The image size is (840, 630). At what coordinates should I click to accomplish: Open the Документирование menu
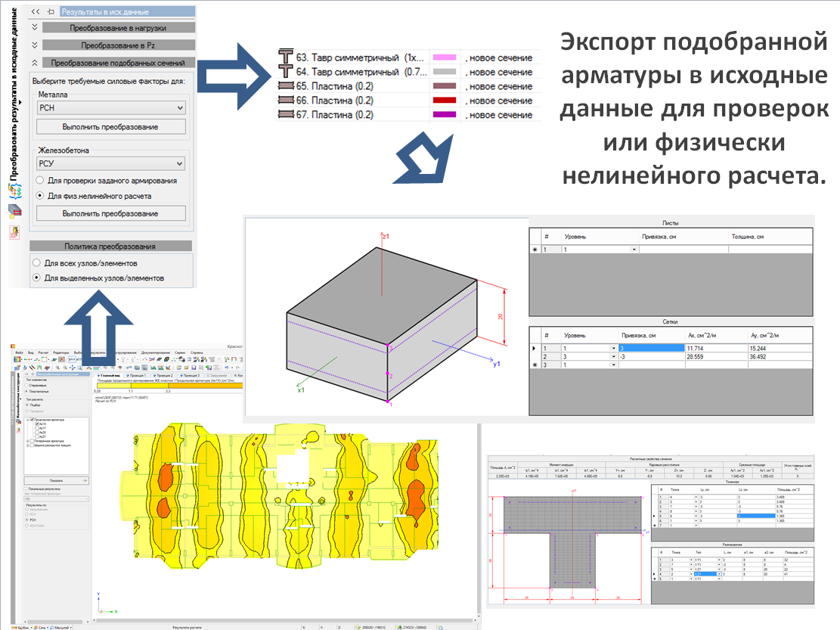coord(155,352)
